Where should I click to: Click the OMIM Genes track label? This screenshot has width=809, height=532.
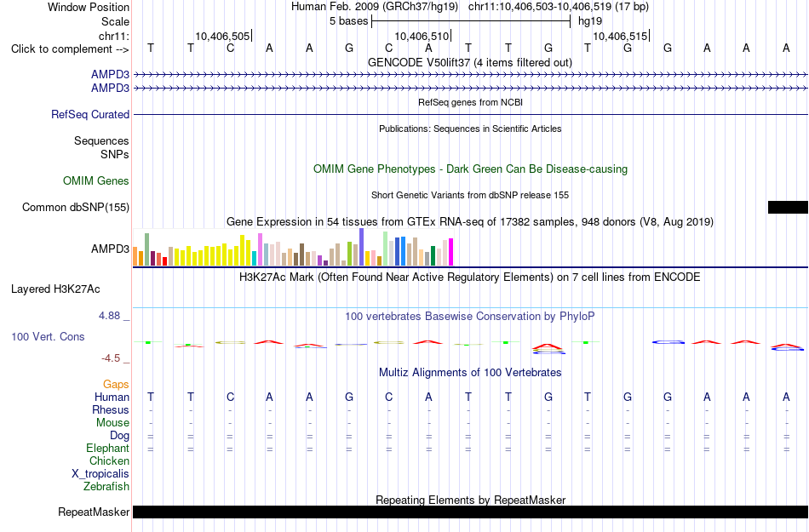pos(96,181)
